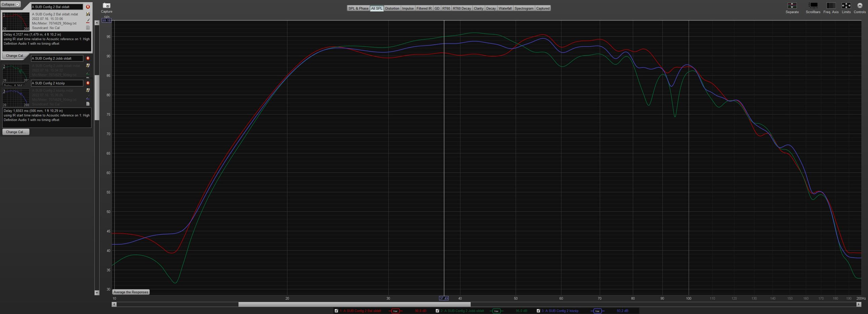Open the Distortion tab

[392, 8]
